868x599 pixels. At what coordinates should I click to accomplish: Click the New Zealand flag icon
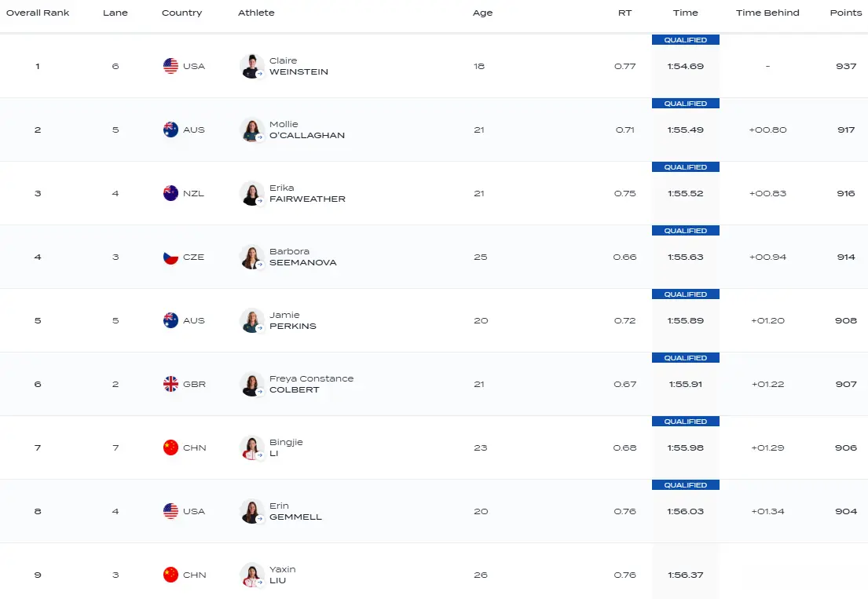point(170,193)
